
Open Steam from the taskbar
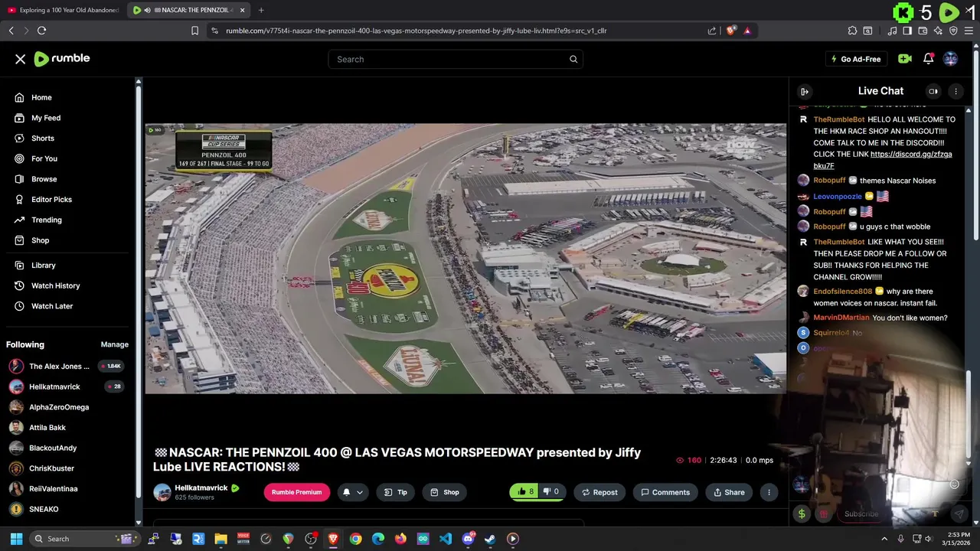click(490, 539)
